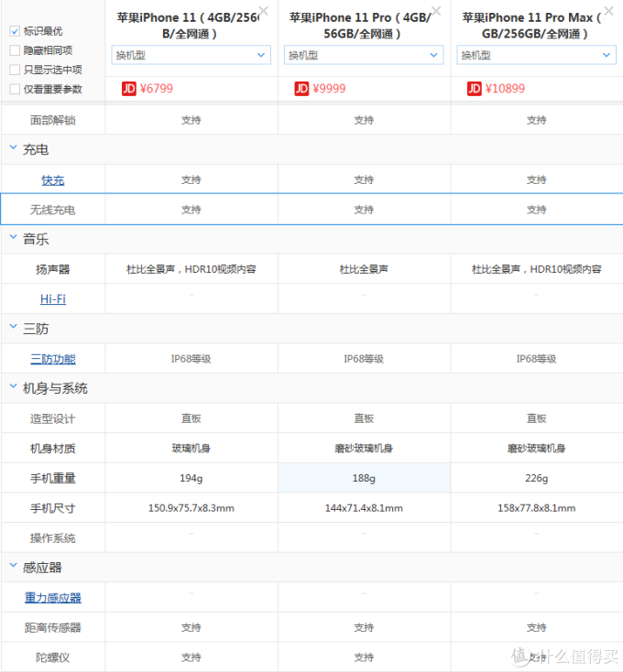Remove iPhone 11 column with its X
Screen dimensions: 623x672
[264, 11]
